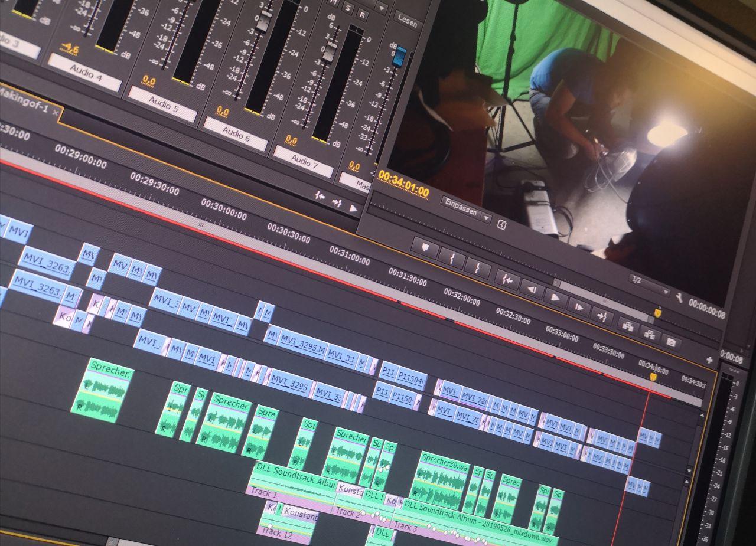
Task: Open the button editor plus icon
Action: click(x=709, y=359)
